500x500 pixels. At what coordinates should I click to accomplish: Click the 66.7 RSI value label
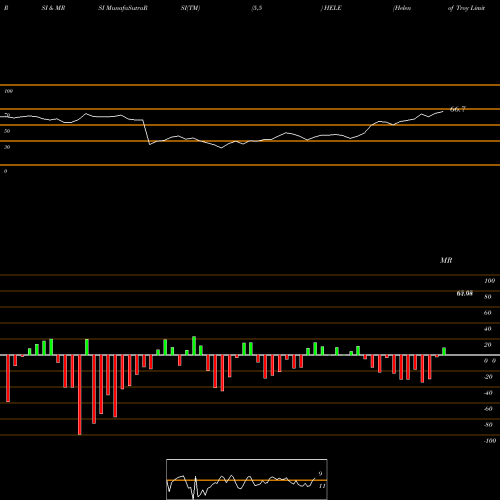(457, 109)
